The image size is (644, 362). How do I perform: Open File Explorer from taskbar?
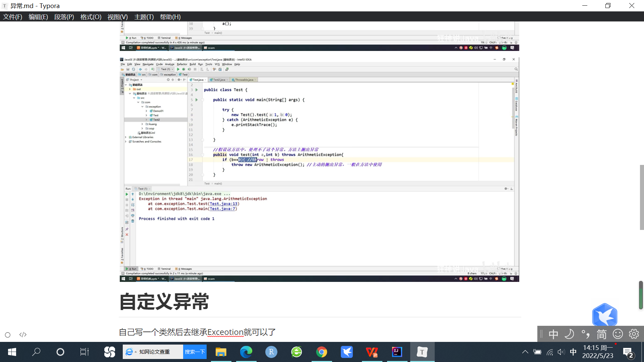click(221, 352)
